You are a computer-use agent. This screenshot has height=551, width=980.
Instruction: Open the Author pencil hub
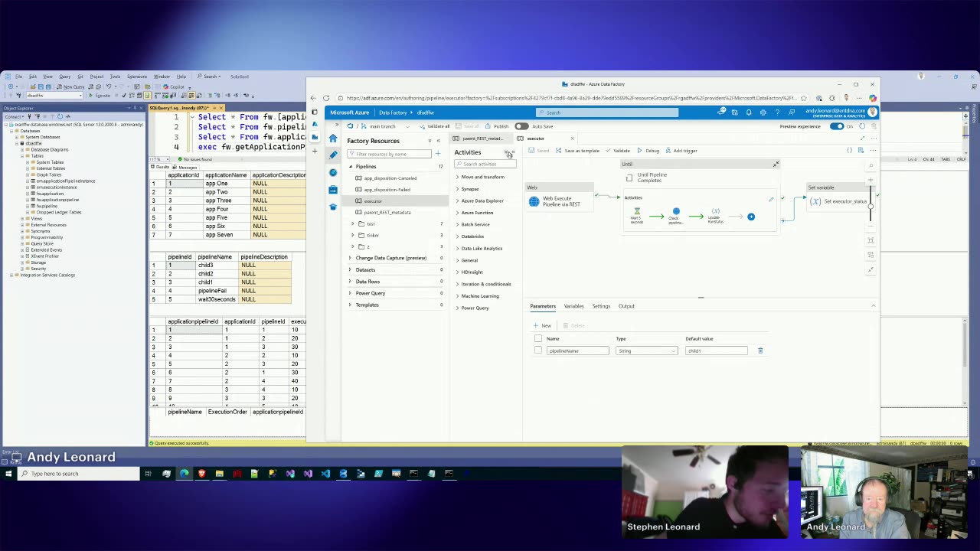[333, 155]
